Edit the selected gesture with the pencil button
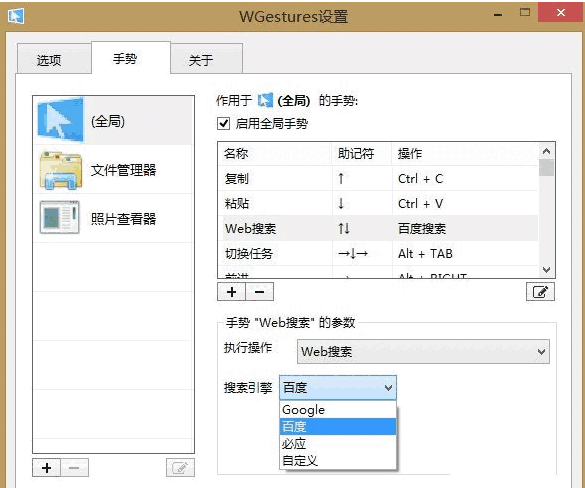This screenshot has height=488, width=585. [540, 291]
